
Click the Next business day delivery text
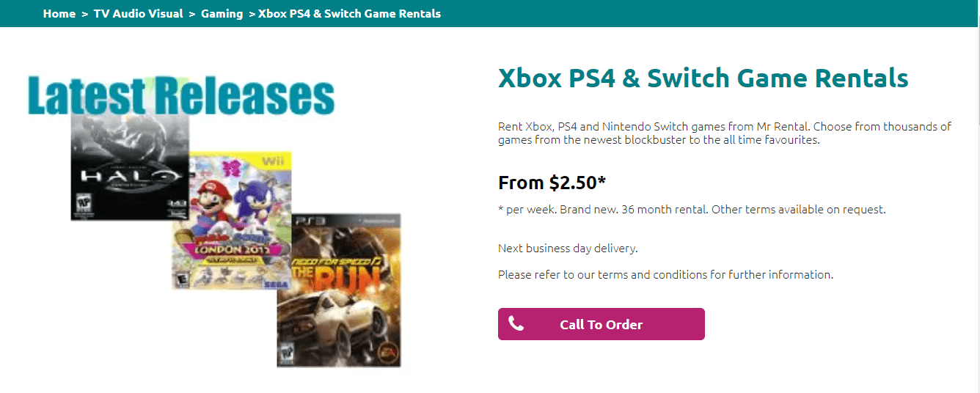(x=568, y=248)
